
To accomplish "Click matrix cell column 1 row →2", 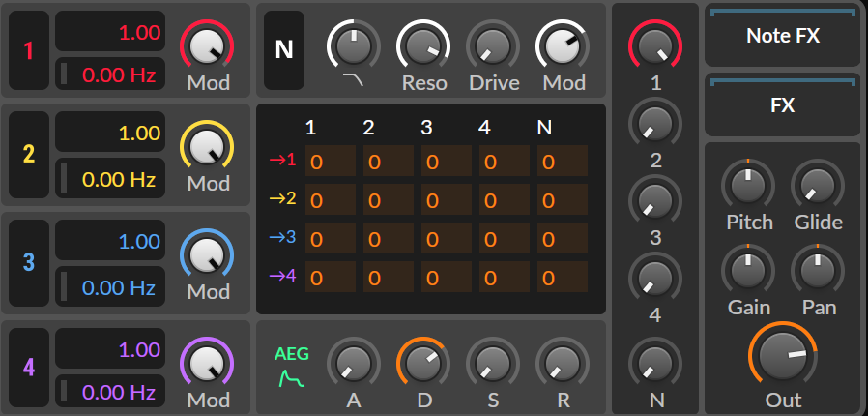I will tap(331, 200).
